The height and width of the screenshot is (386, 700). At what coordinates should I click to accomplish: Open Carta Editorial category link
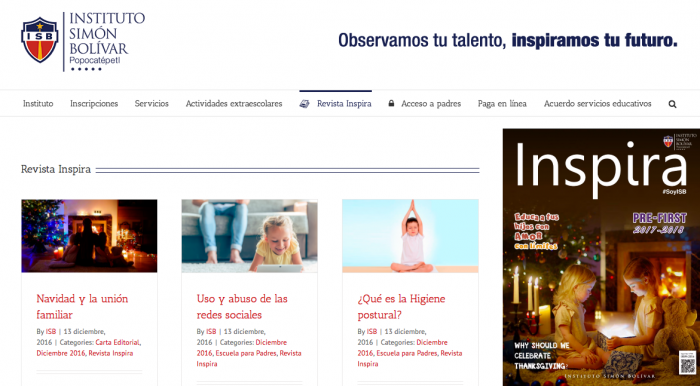point(117,342)
